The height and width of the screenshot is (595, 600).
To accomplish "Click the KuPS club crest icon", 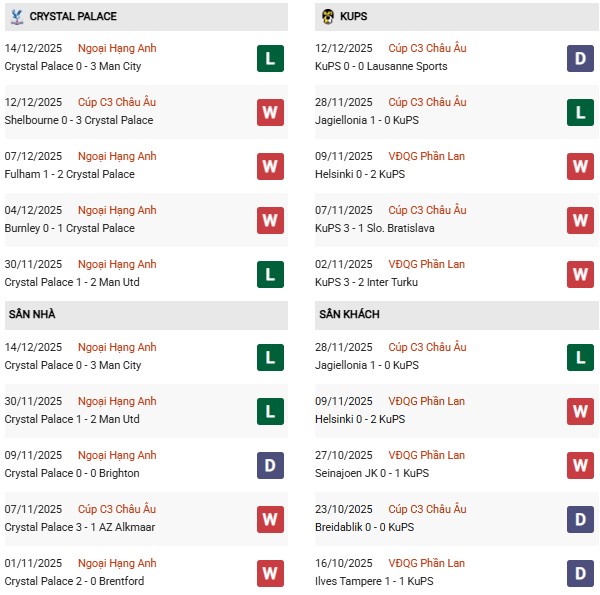I will click(328, 16).
